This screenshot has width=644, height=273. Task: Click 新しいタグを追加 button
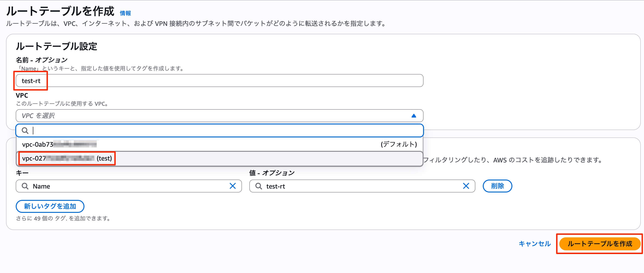pyautogui.click(x=50, y=206)
